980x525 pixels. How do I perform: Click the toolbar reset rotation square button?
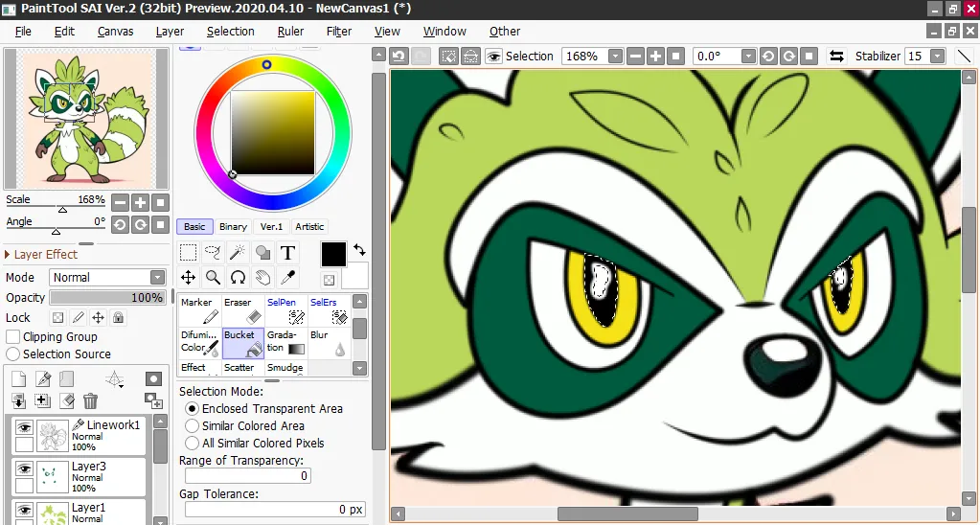(x=809, y=57)
